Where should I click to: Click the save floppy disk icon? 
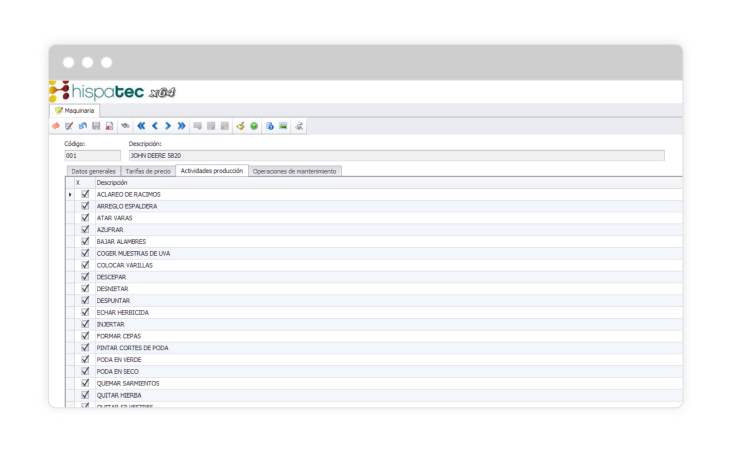96,126
